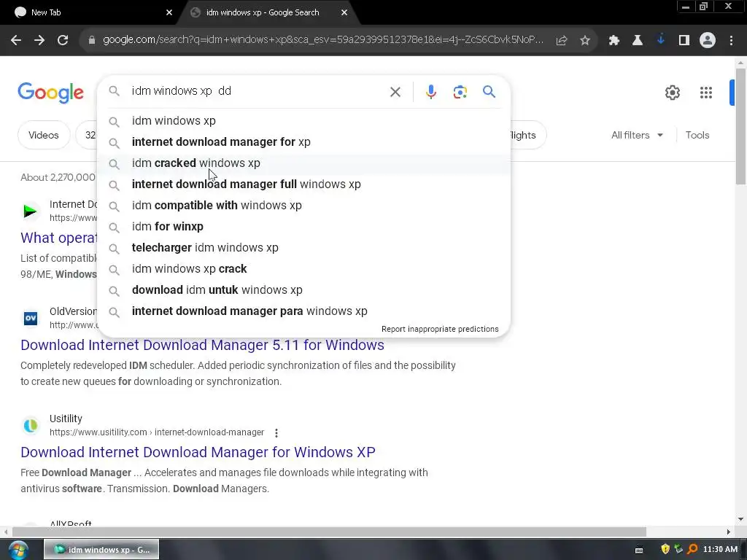Image resolution: width=747 pixels, height=560 pixels.
Task: Toggle the browser side panel
Action: click(x=684, y=41)
